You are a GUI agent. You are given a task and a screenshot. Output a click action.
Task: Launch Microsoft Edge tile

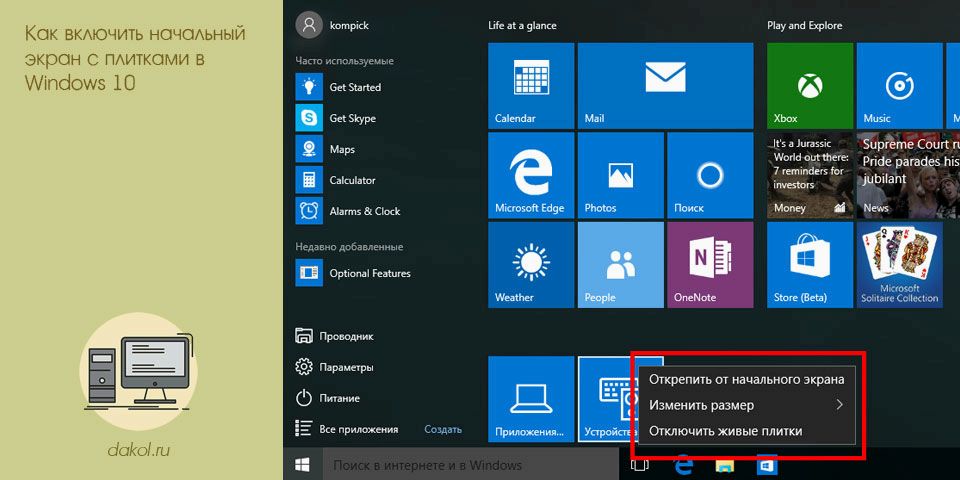pyautogui.click(x=531, y=175)
